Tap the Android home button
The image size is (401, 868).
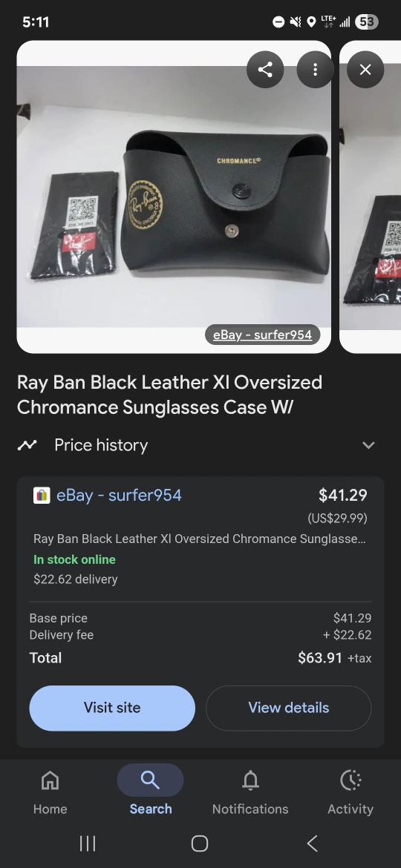[x=200, y=844]
